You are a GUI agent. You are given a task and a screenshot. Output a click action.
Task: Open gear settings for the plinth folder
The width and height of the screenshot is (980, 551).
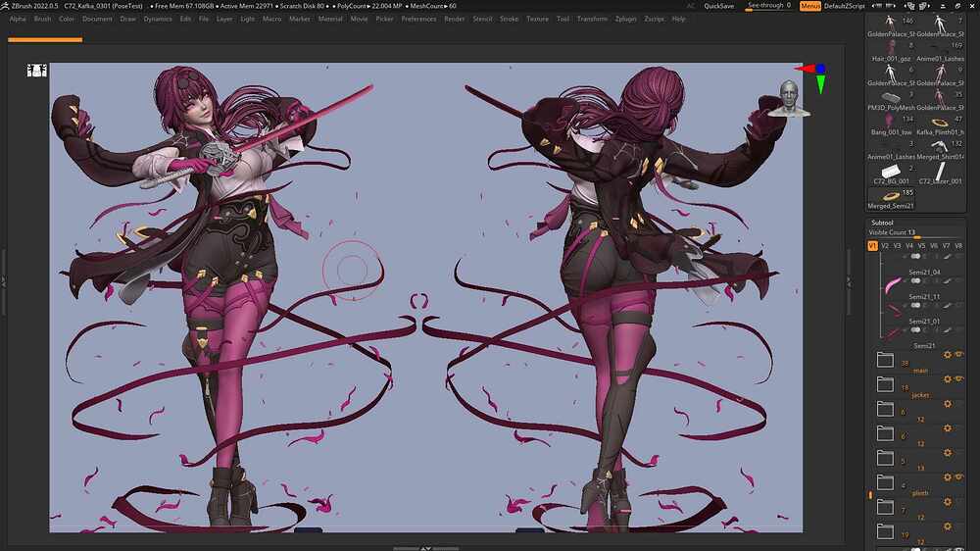tap(948, 477)
